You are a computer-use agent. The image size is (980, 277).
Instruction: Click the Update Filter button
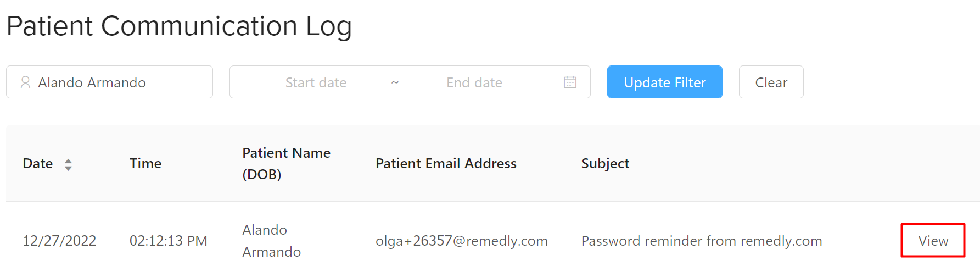pos(664,82)
